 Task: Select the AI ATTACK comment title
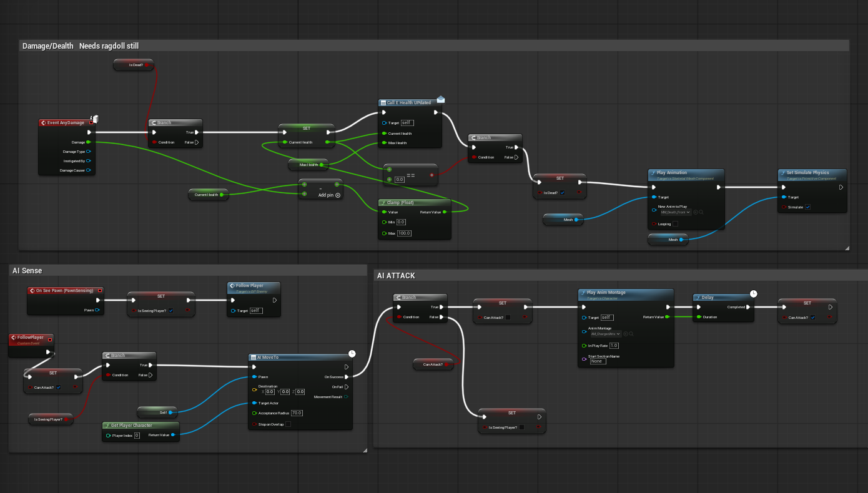tap(396, 276)
